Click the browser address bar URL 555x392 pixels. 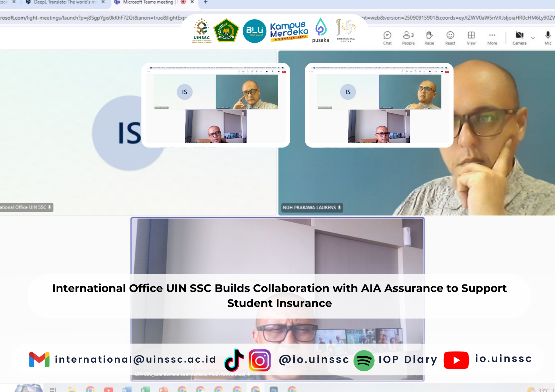point(93,18)
